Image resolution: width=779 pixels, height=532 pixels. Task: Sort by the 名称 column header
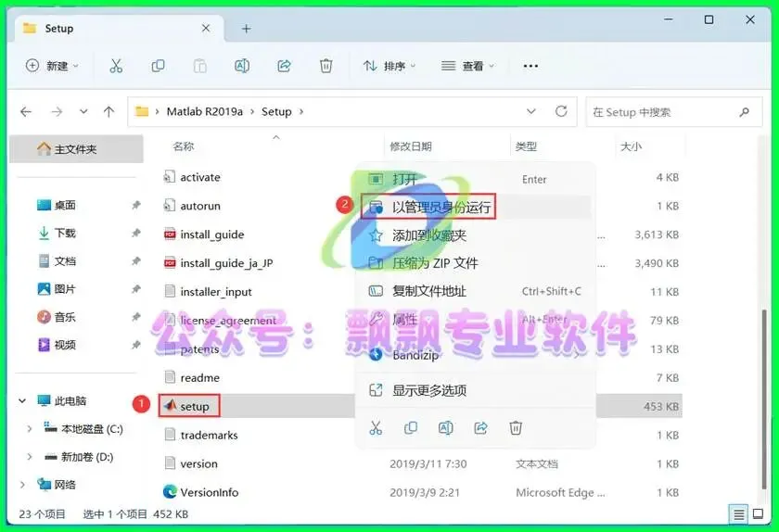click(184, 146)
